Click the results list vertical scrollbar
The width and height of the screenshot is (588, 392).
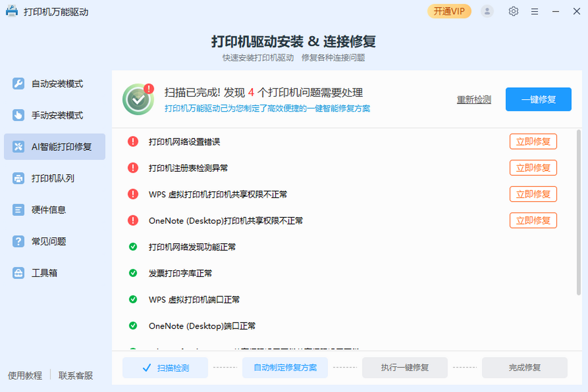click(x=579, y=213)
